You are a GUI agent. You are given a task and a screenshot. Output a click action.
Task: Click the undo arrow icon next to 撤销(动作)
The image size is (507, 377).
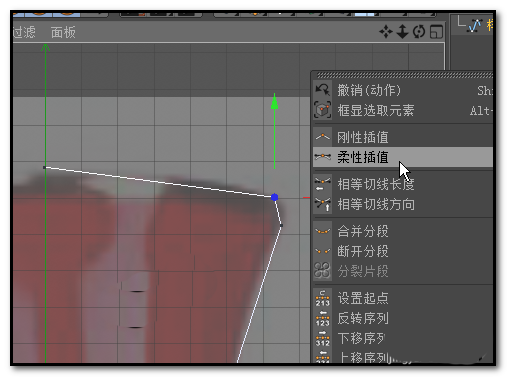coord(322,90)
